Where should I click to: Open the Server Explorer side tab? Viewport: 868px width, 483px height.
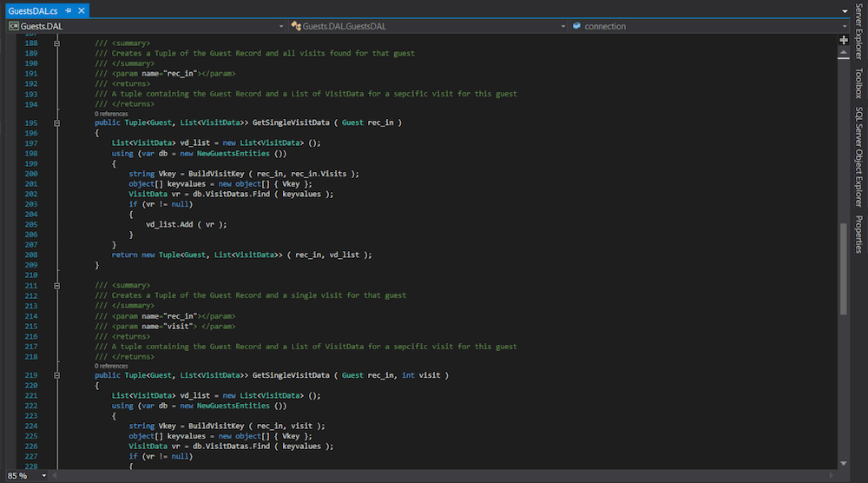click(858, 30)
